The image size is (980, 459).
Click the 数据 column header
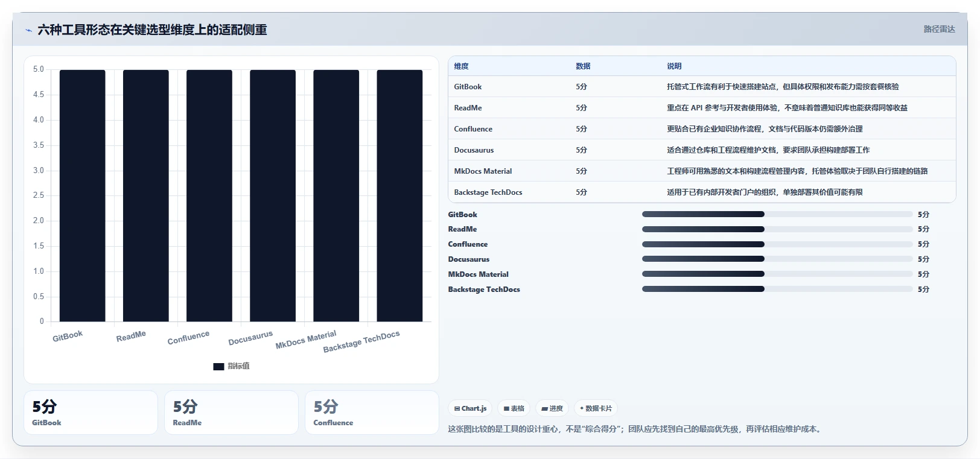pos(583,66)
